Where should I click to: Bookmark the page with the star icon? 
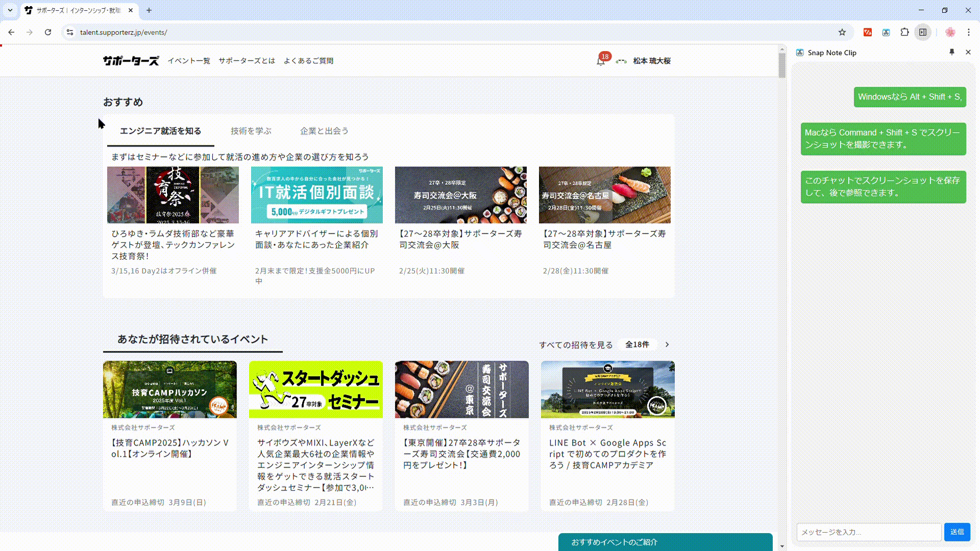click(x=842, y=32)
